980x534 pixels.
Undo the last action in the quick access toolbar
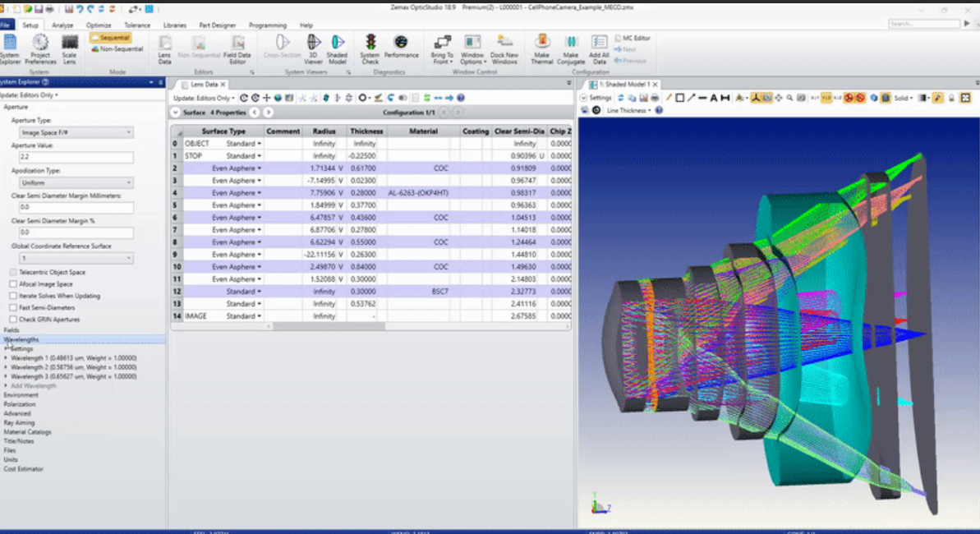click(80, 9)
